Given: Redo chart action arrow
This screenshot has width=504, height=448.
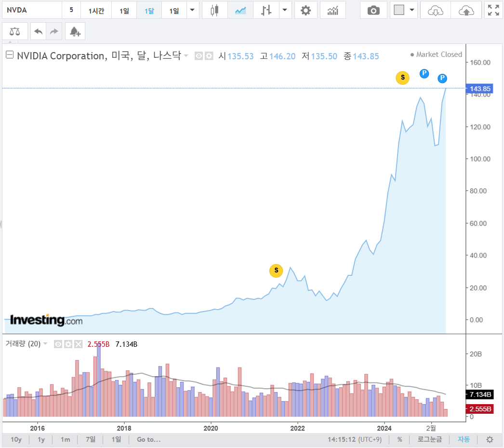Looking at the screenshot, I should coord(54,31).
